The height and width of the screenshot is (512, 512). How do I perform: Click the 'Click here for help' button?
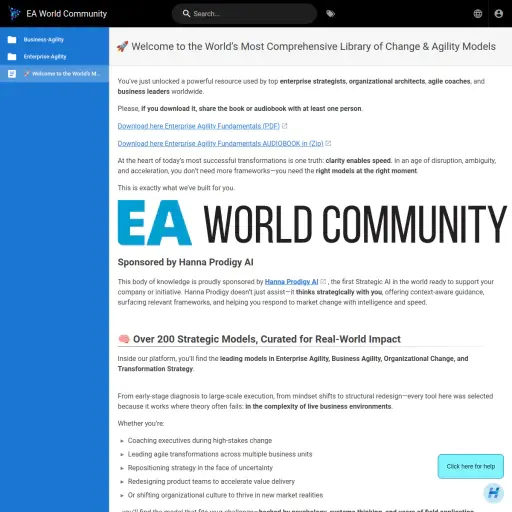point(471,466)
